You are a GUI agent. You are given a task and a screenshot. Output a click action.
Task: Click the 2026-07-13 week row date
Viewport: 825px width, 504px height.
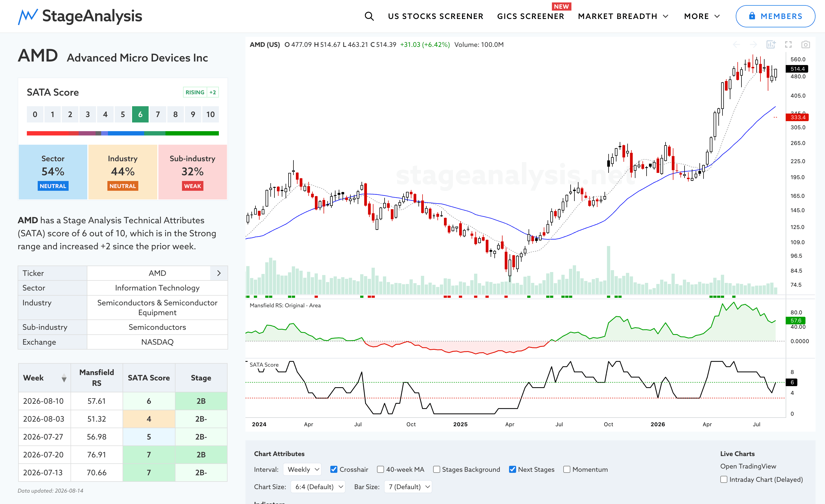[43, 473]
